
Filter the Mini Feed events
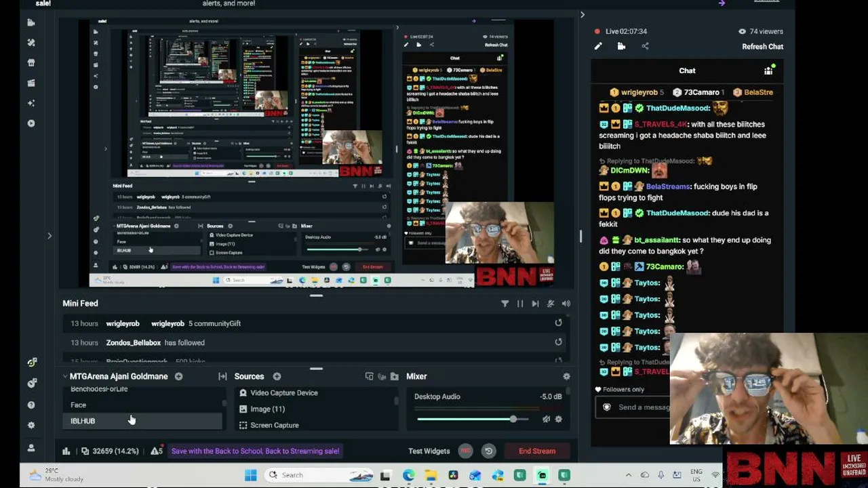point(505,304)
